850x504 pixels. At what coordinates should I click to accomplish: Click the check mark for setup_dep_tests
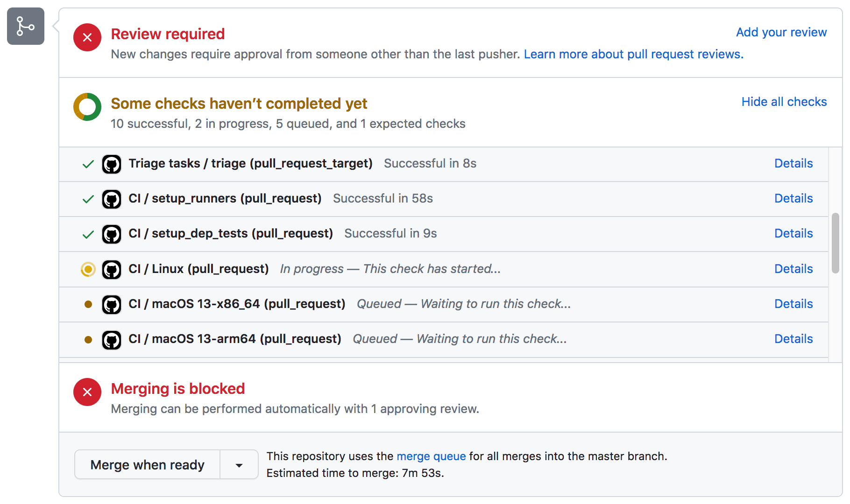pos(88,234)
